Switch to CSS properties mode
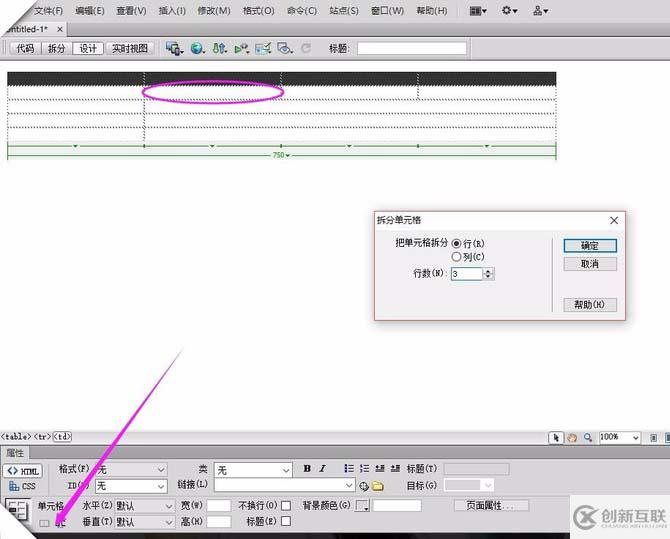 tap(23, 486)
